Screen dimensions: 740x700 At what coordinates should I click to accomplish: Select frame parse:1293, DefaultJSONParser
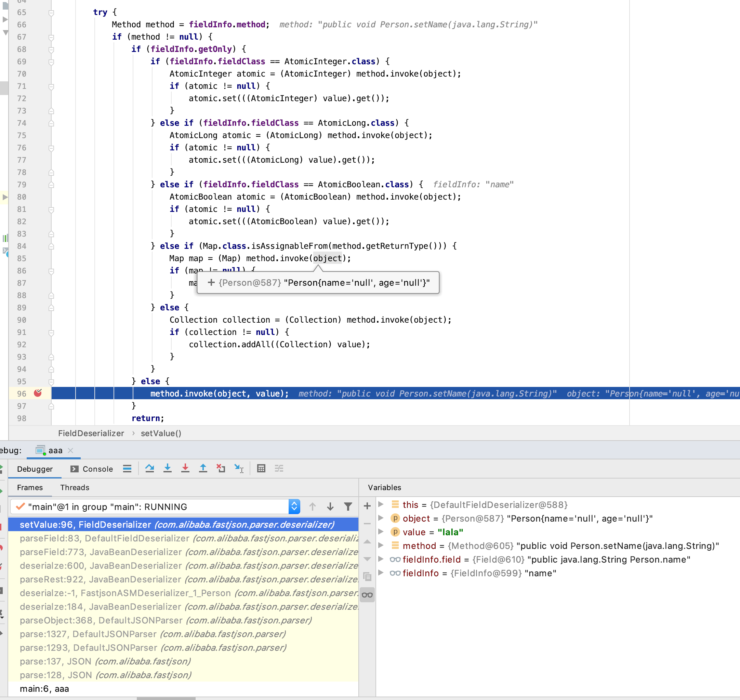(183, 647)
